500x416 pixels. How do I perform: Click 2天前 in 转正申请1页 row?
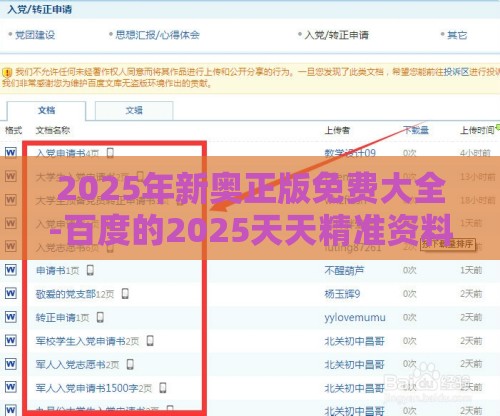471,317
